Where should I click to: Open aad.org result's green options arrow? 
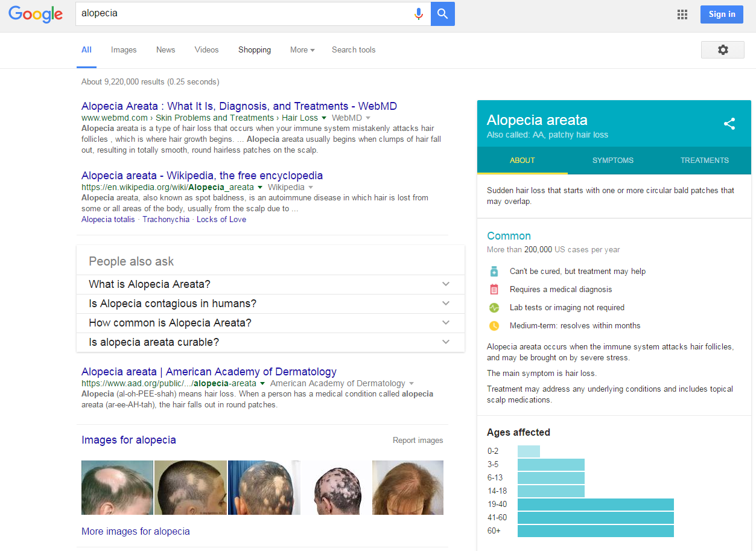coord(262,383)
